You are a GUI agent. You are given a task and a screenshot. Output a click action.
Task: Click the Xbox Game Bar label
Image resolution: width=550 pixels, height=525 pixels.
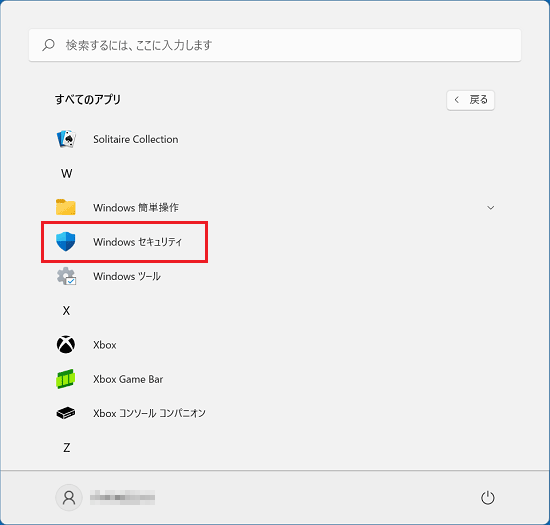pos(128,379)
